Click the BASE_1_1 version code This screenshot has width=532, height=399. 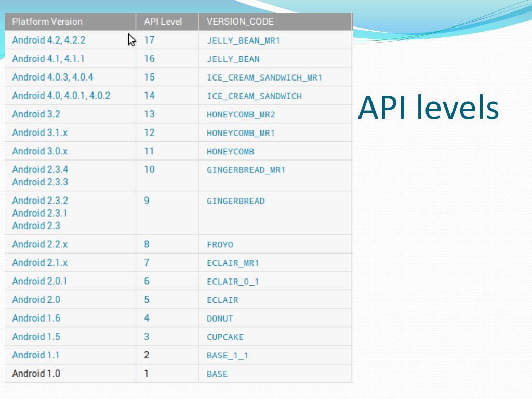[x=228, y=355]
